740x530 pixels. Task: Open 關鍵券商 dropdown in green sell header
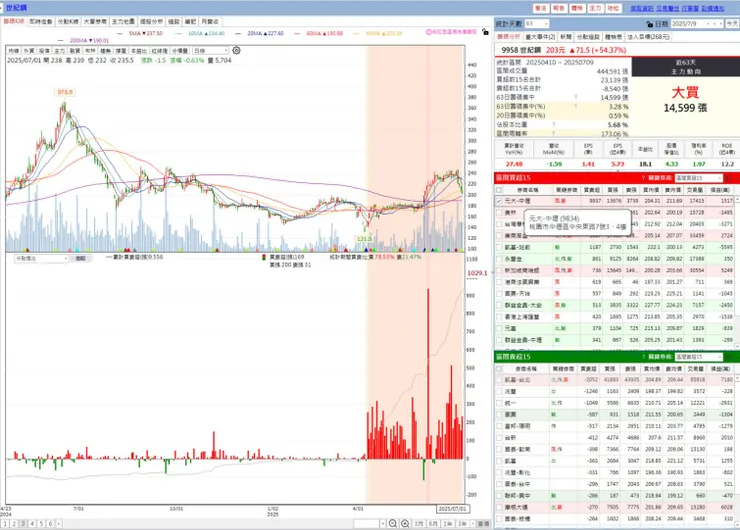coord(698,357)
